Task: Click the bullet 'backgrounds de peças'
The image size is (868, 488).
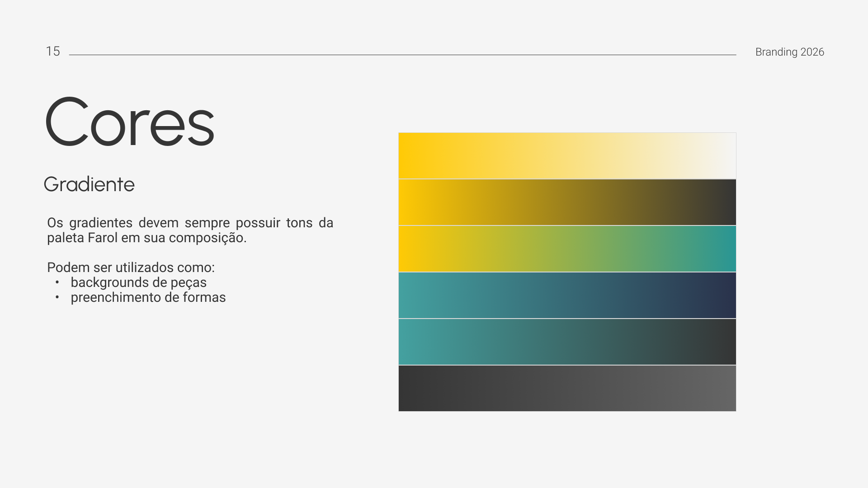Action: click(138, 282)
